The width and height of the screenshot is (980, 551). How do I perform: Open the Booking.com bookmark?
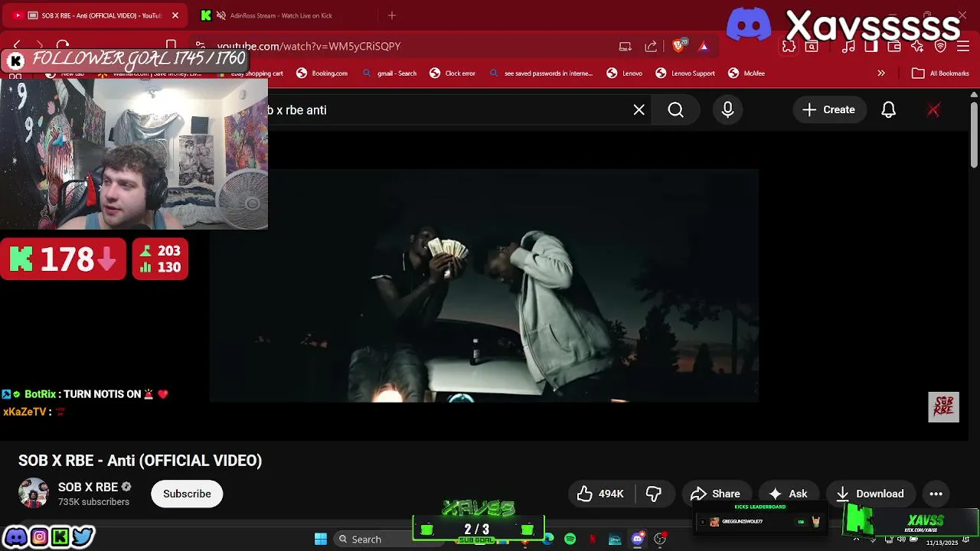(322, 73)
